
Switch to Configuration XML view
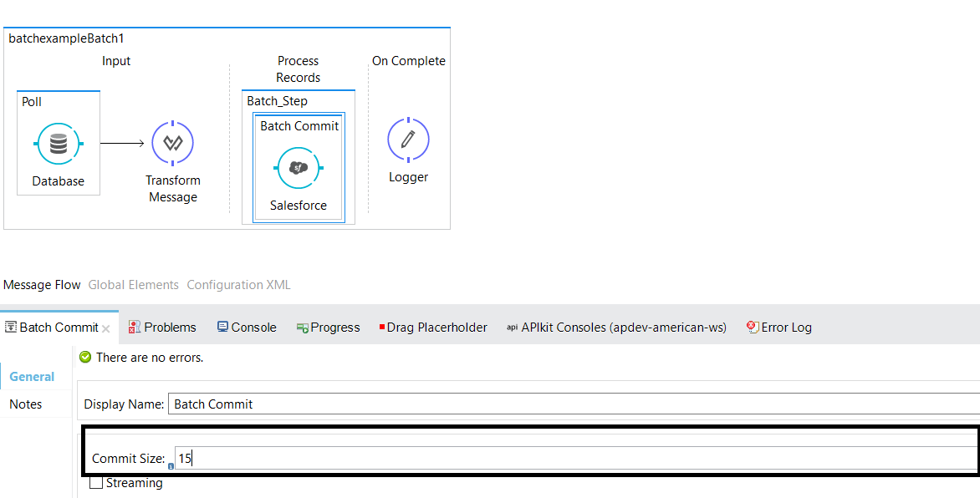tap(239, 285)
